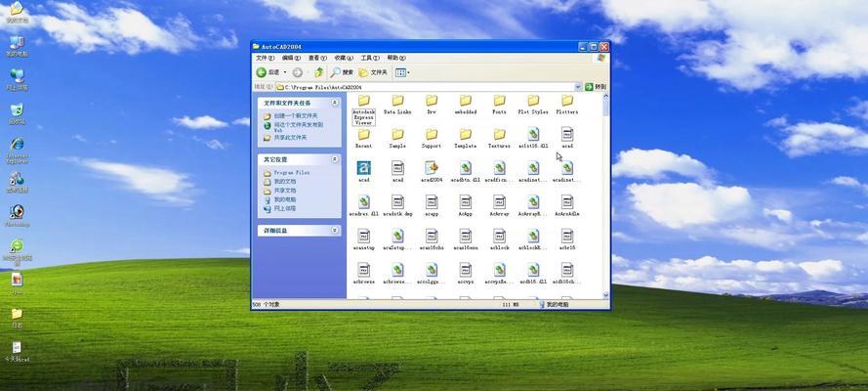Select the Template folder
Viewport: 868px width, 391px height.
coord(466,138)
